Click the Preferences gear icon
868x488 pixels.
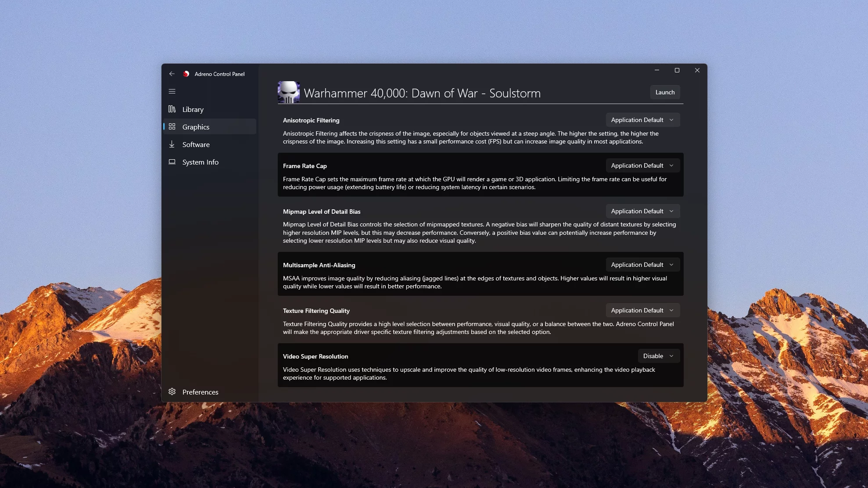click(x=172, y=391)
